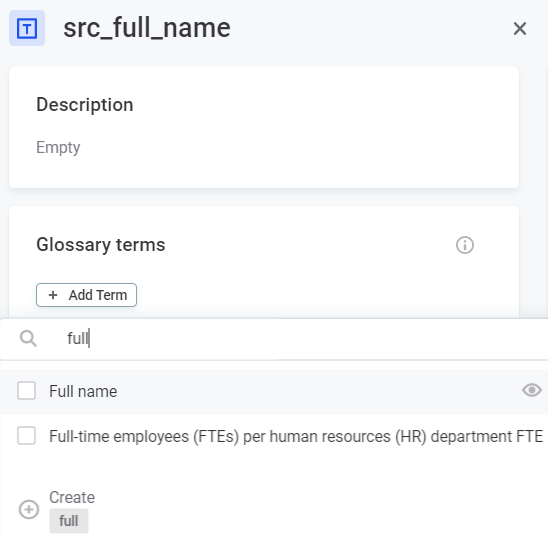Check the Full-time employees (FTEs) checkbox

click(x=27, y=436)
